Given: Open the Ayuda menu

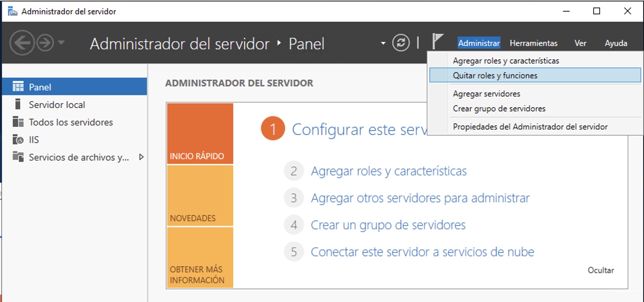Looking at the screenshot, I should 616,43.
